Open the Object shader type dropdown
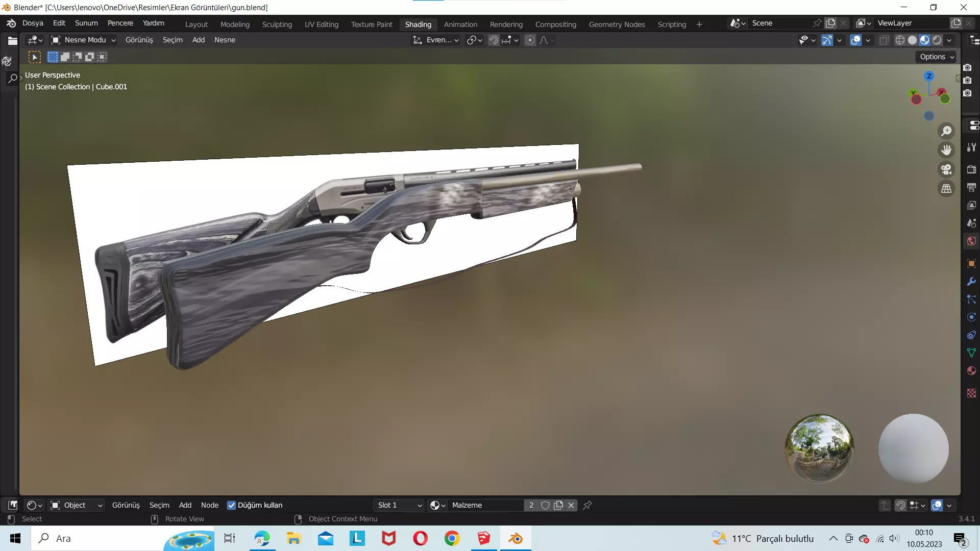This screenshot has height=551, width=980. click(76, 505)
